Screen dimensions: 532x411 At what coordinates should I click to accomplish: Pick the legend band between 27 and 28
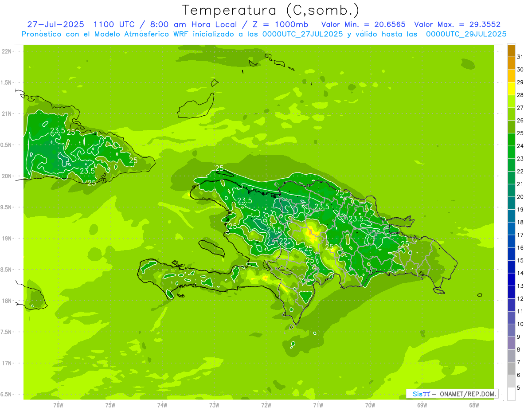pyautogui.click(x=511, y=102)
